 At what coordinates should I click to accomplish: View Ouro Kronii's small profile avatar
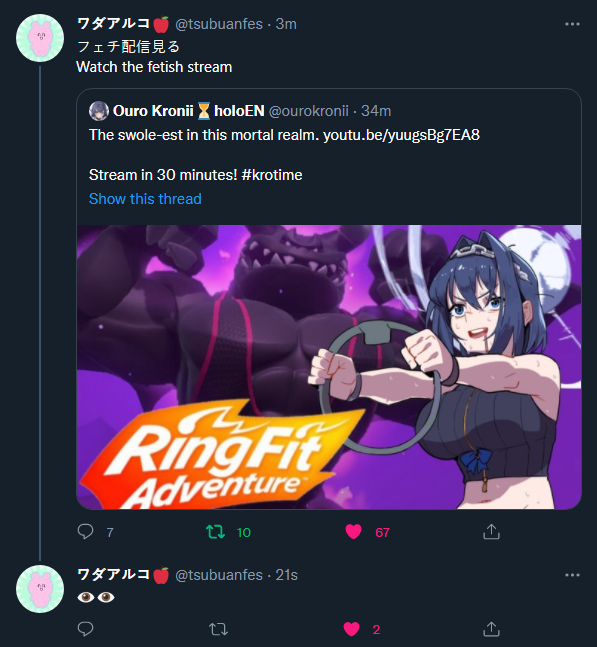tap(99, 111)
